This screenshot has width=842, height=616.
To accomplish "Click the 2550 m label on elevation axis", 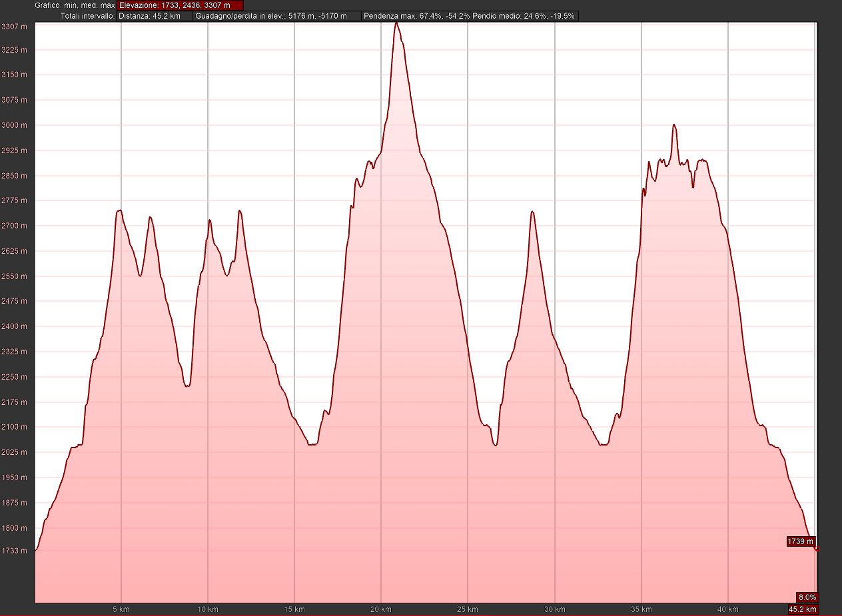I will tap(14, 276).
